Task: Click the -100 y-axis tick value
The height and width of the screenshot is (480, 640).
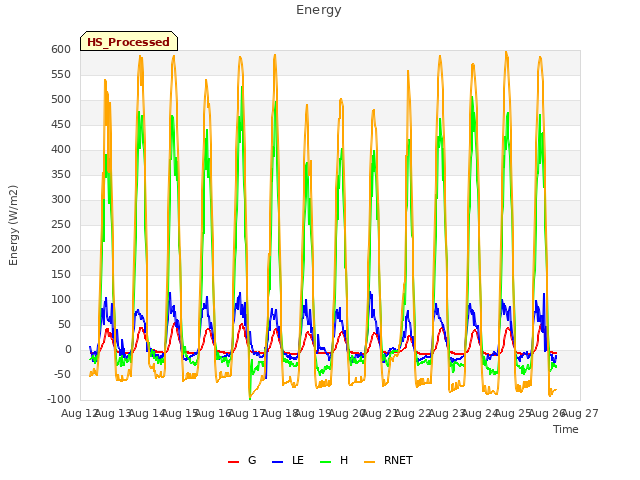Action: (x=59, y=400)
